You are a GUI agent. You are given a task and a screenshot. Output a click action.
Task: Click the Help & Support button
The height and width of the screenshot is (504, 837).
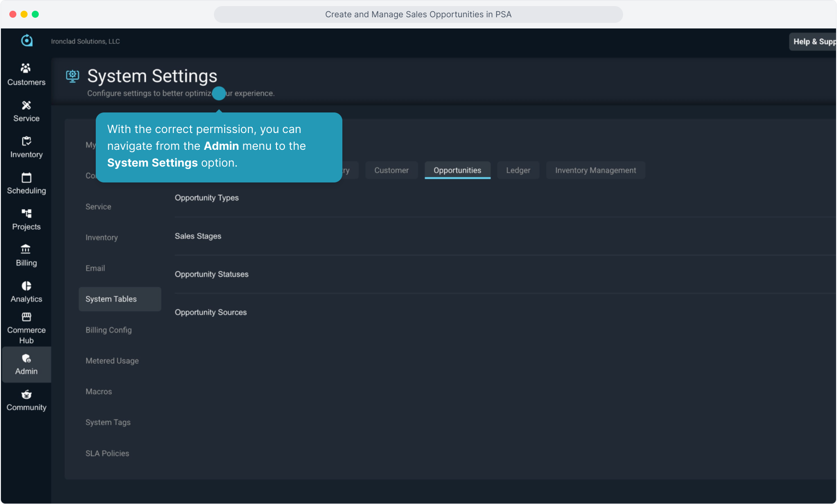pos(813,42)
